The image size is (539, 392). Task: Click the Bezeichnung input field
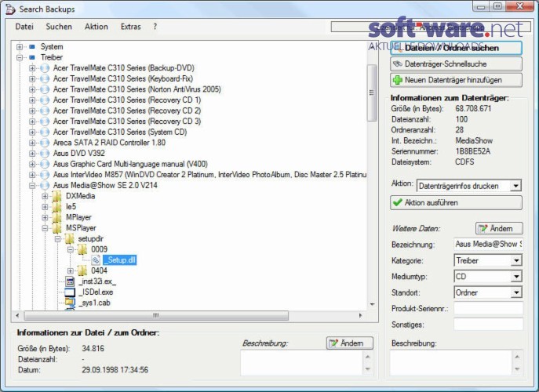point(488,245)
